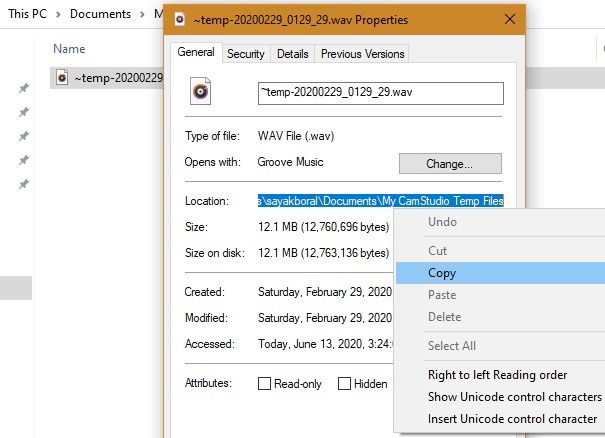This screenshot has height=438, width=605.
Task: Click the second pin icon in sidebar
Action: (x=24, y=112)
